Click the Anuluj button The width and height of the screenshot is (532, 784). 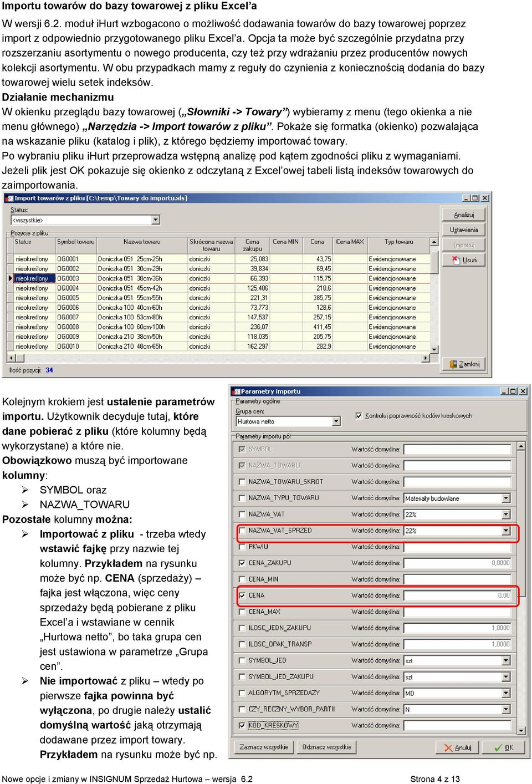458,747
